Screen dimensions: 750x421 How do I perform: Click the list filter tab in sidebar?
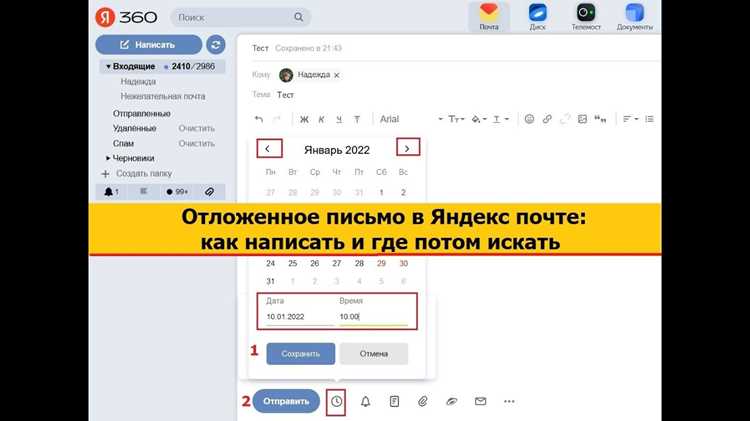143,192
